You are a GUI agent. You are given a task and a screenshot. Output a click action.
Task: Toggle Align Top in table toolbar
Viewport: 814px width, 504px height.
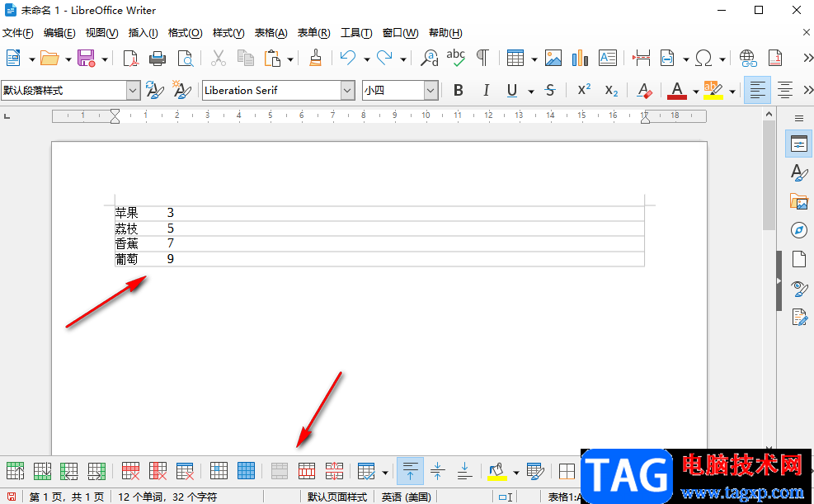pos(410,471)
